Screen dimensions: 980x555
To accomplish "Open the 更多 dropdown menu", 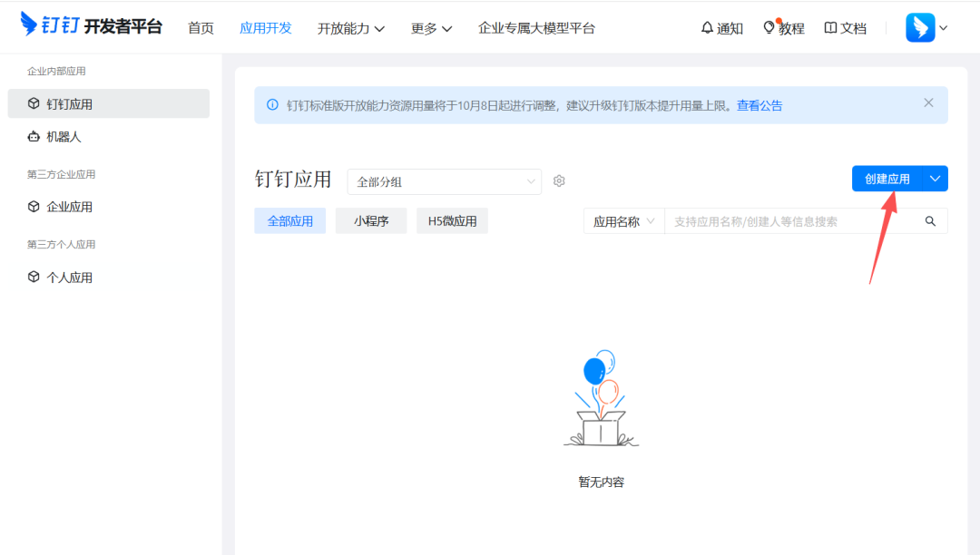I will pos(431,28).
